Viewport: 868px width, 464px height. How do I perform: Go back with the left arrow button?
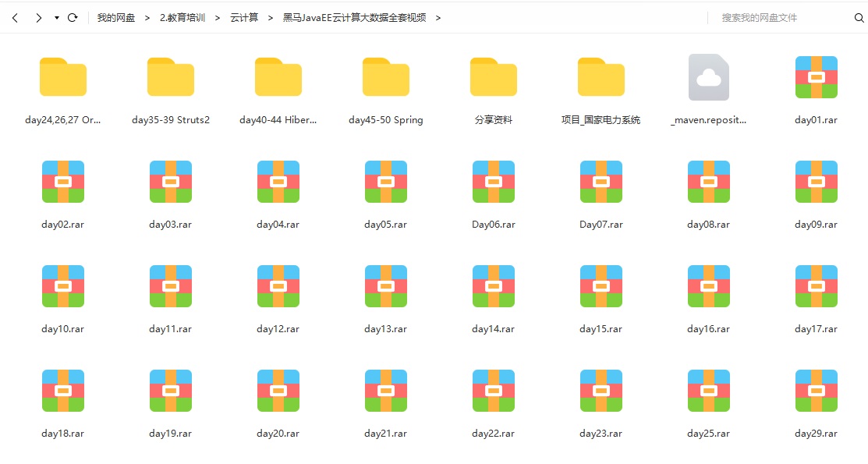[x=16, y=18]
